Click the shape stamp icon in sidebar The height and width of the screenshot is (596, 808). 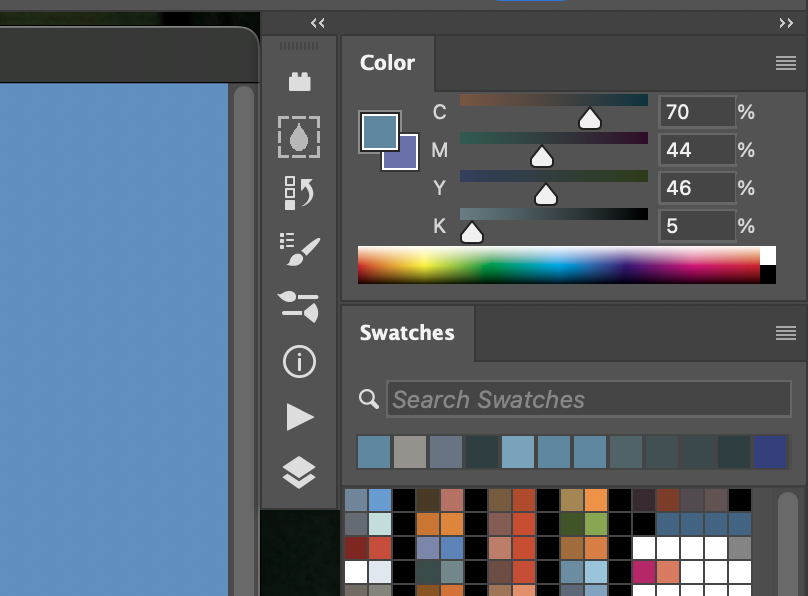point(299,81)
